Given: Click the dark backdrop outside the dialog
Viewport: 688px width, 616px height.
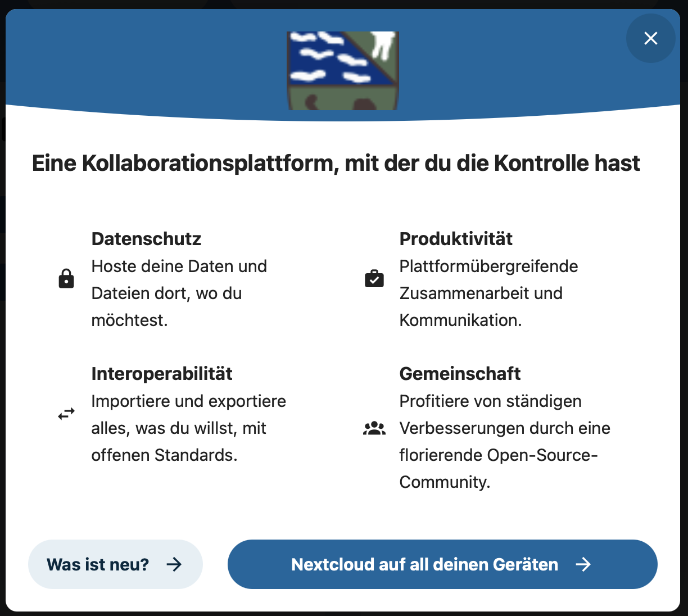Looking at the screenshot, I should (2, 337).
